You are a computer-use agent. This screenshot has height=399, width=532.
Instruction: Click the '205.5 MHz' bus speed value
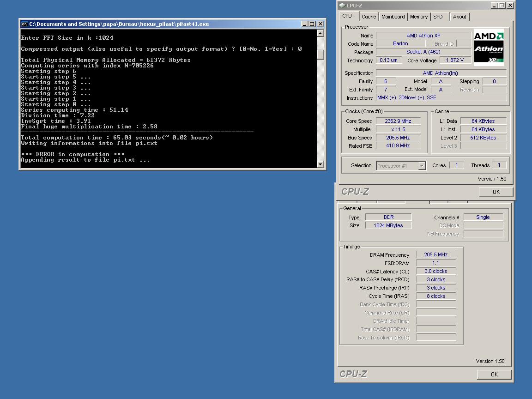[x=398, y=138]
